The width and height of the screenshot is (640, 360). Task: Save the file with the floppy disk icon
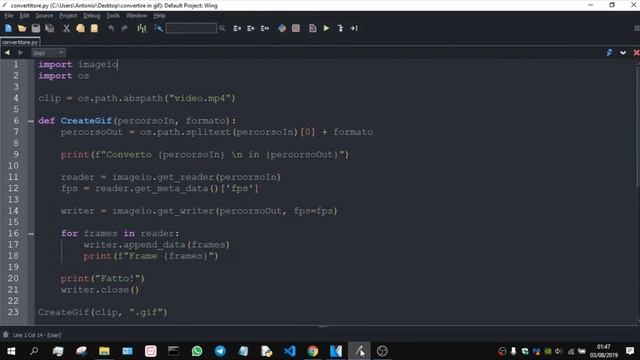[x=36, y=28]
